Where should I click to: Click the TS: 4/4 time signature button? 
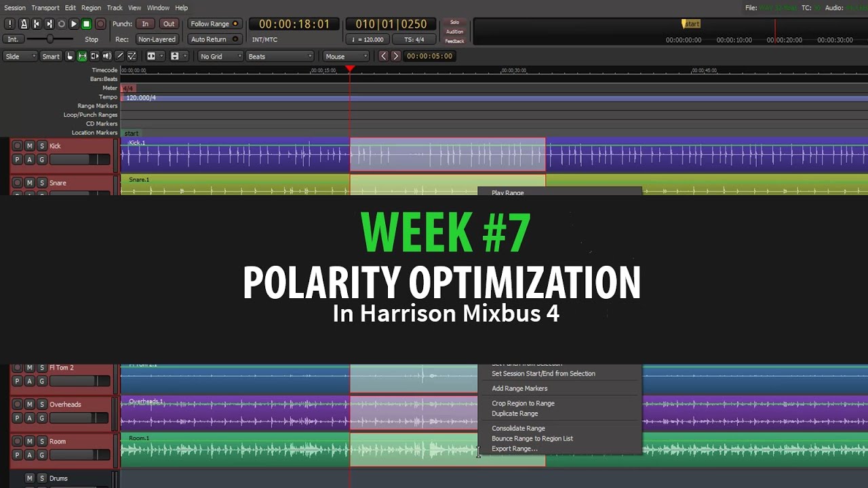(414, 39)
